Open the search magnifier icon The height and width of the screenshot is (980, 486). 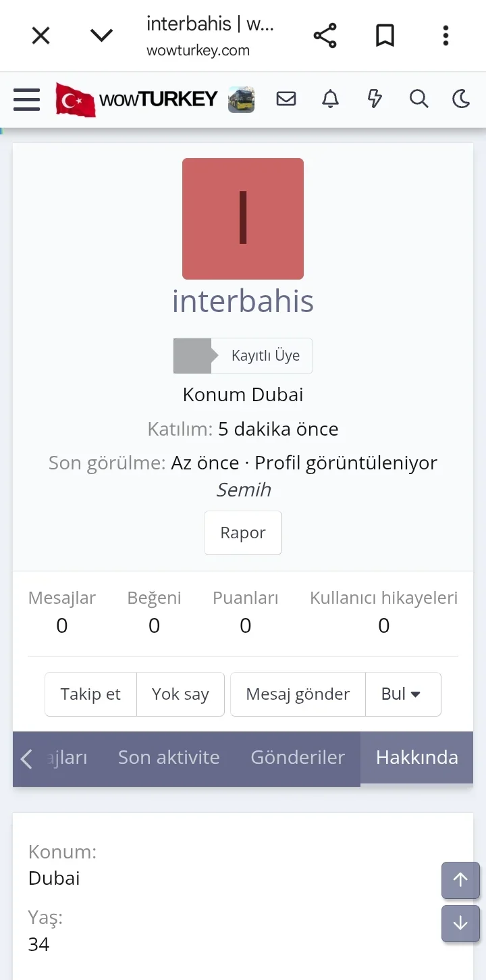click(418, 99)
